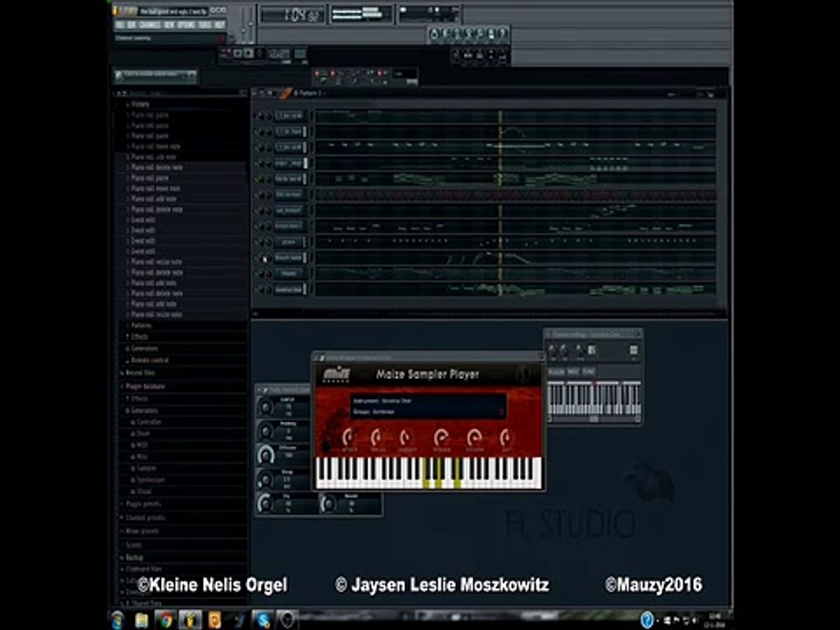840x630 pixels.
Task: Click the tempo display
Action: tap(278, 53)
